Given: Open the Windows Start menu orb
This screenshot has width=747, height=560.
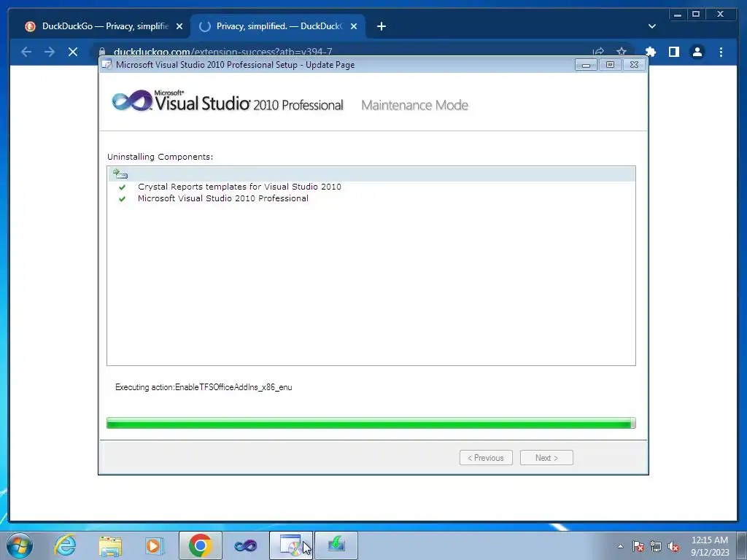Looking at the screenshot, I should tap(20, 545).
